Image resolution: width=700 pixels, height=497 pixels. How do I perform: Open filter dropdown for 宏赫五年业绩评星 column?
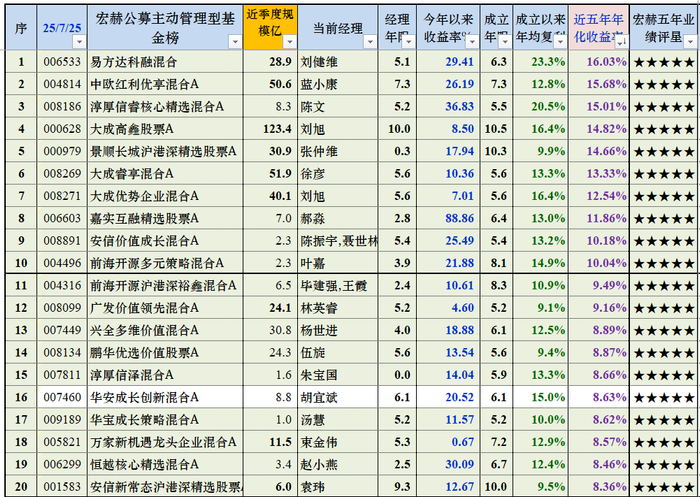(690, 42)
